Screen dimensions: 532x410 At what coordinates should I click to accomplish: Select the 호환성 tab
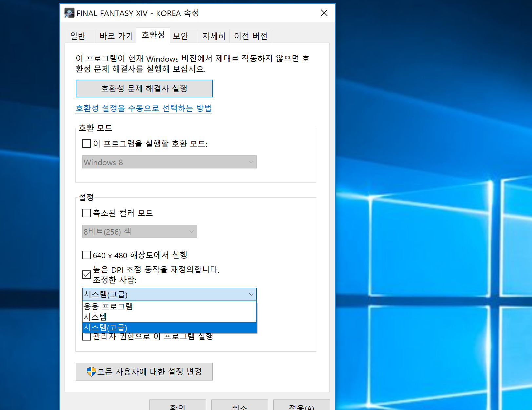[153, 35]
